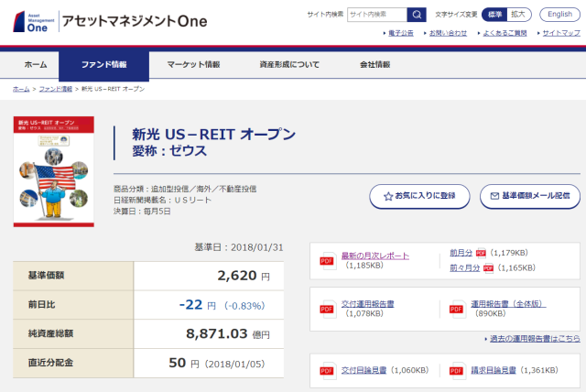Click PDF icon beside 交付運用報告書
The image size is (586, 392).
point(327,309)
